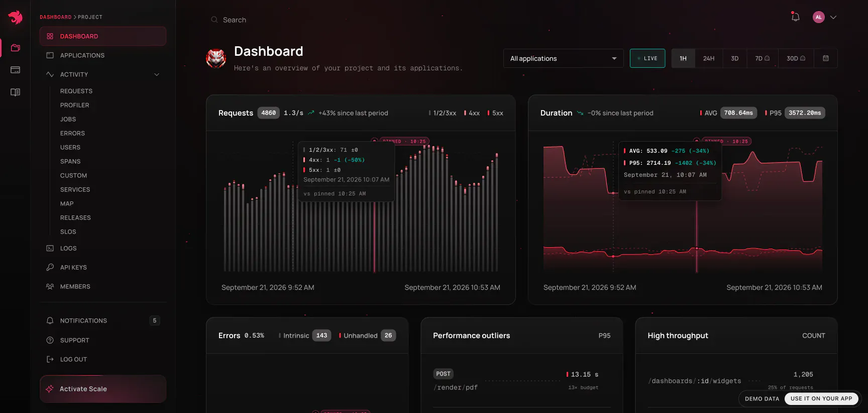Follow the DASHBOARD breadcrumb link
This screenshot has width=868, height=413.
[56, 17]
